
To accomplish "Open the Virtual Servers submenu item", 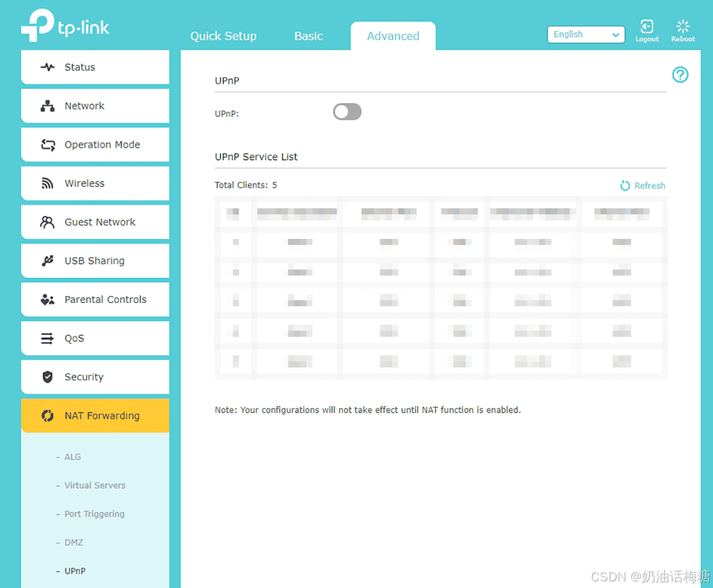I will tap(95, 485).
